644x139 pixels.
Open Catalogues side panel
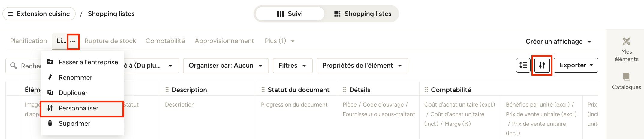point(626,81)
